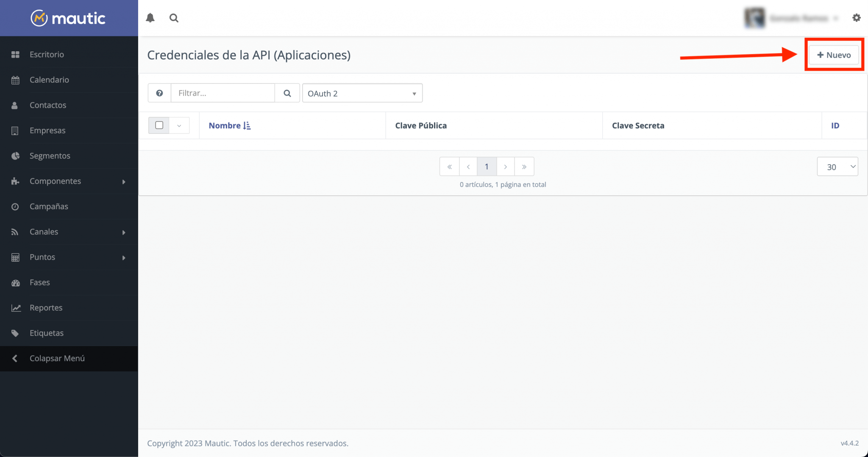The image size is (868, 457).
Task: Open the OAuth 2 protocol dropdown
Action: coord(362,93)
